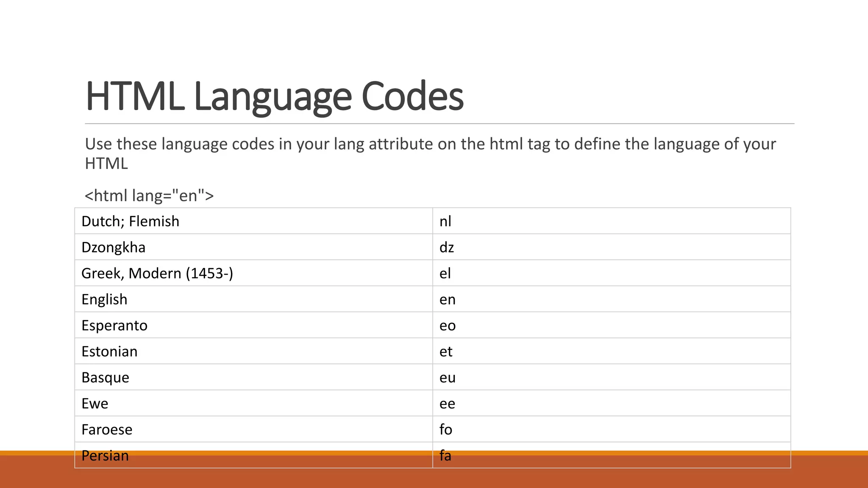The image size is (868, 488).
Task: Click the 'HTML Language Codes' slide title
Action: (274, 97)
